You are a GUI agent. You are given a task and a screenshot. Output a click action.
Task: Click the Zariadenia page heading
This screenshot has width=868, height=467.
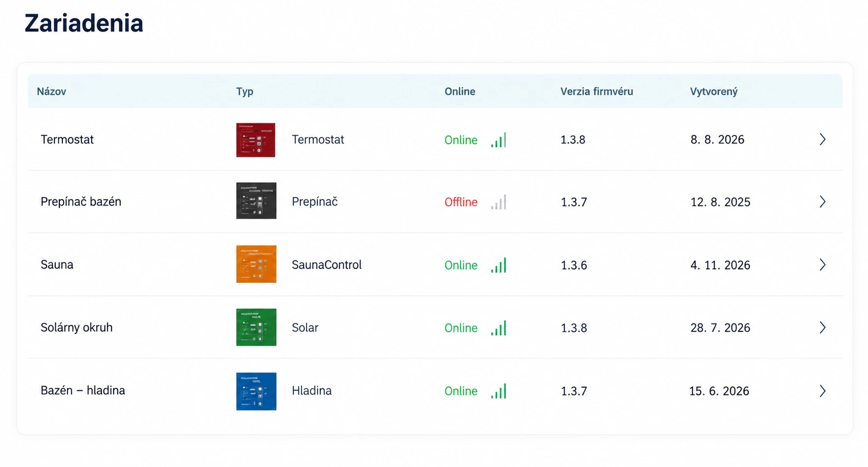pyautogui.click(x=84, y=23)
